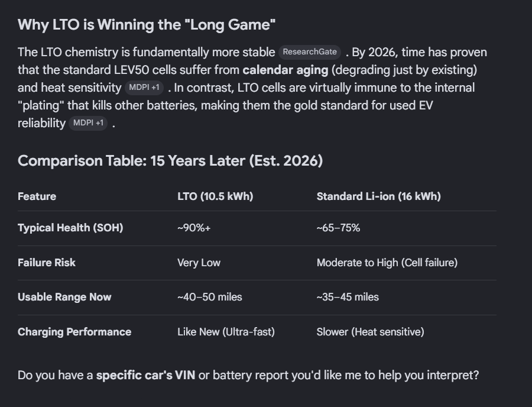Select the "Standard Li-ion (16 kWh)" column header
Image resolution: width=532 pixels, height=407 pixels.
coord(378,196)
